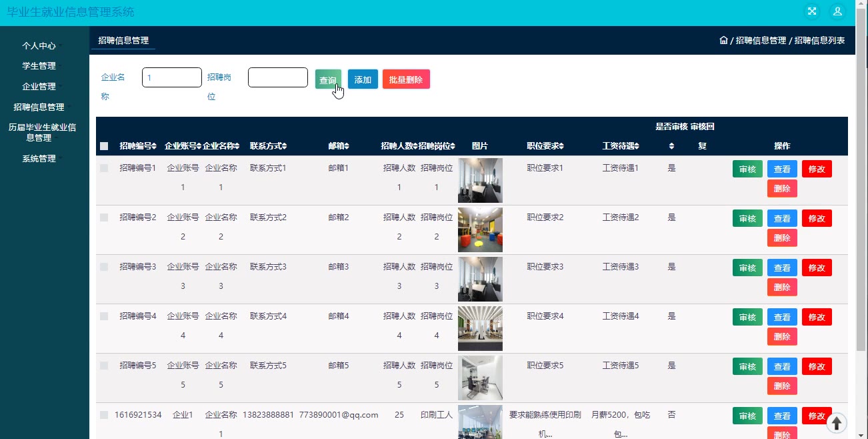Click 删除 button for 招聘编号4 row

pos(782,336)
